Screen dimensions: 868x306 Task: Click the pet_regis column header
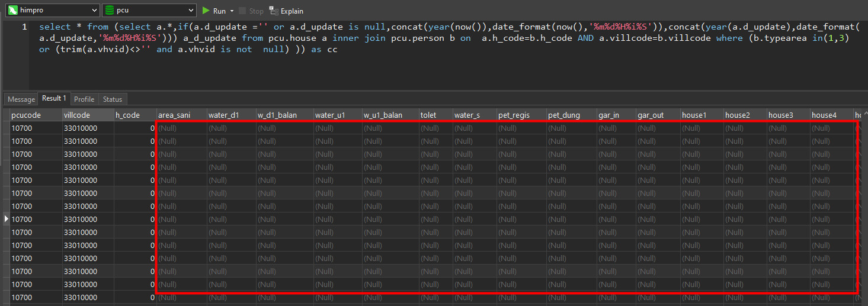[521, 115]
